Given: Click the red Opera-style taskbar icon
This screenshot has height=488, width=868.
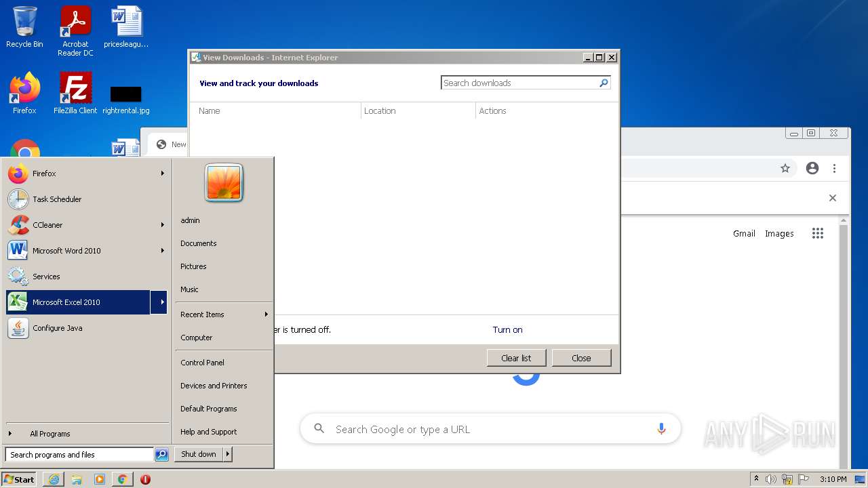Looking at the screenshot, I should pyautogui.click(x=145, y=479).
